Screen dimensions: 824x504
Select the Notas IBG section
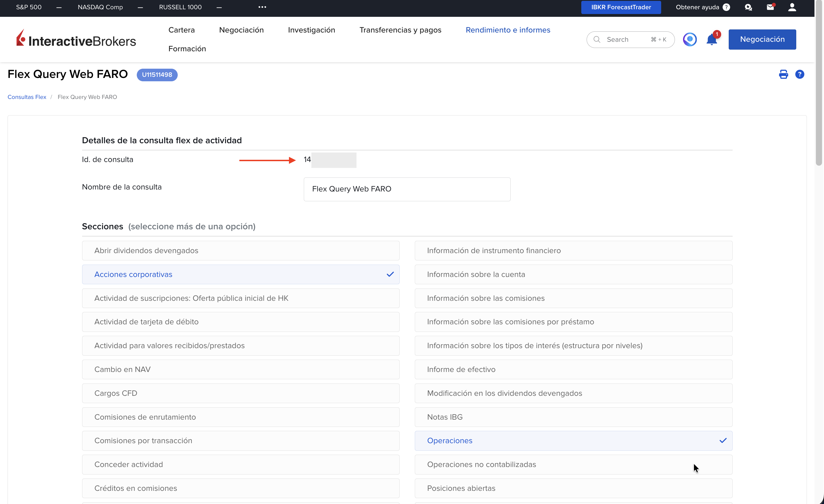[573, 417]
